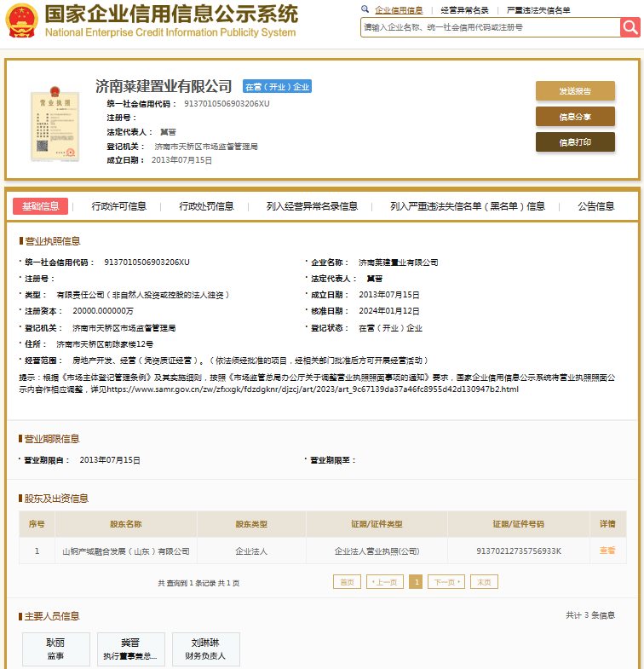Open the 刘琳琳 财务负责人 personnel card
Screen dimensions: 644x669
coord(206,649)
